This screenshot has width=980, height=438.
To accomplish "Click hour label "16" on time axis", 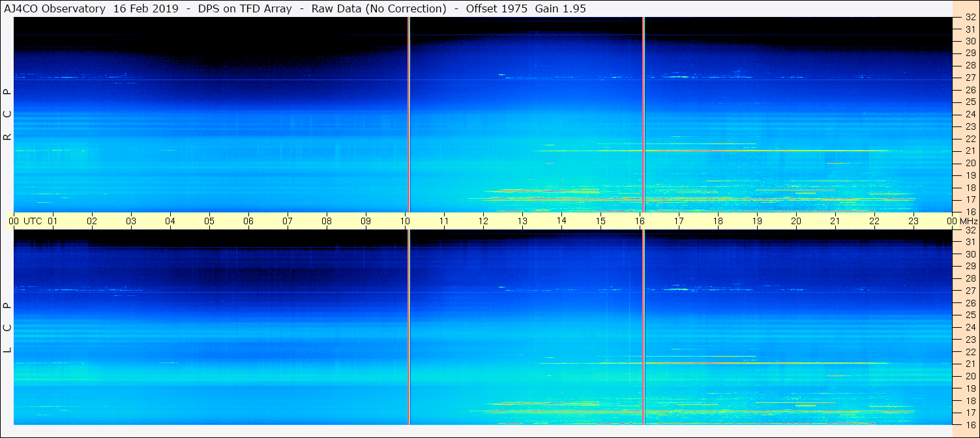I will click(640, 221).
